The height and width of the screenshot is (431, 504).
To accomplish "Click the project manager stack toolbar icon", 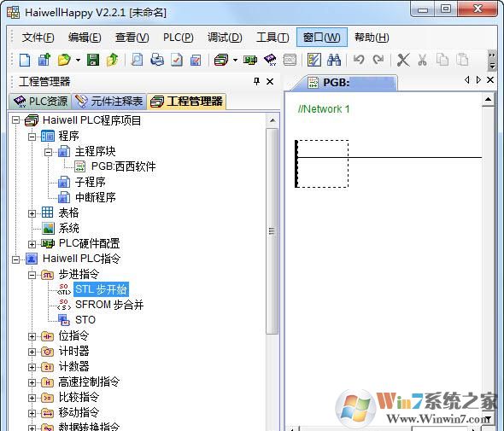I will tap(221, 60).
